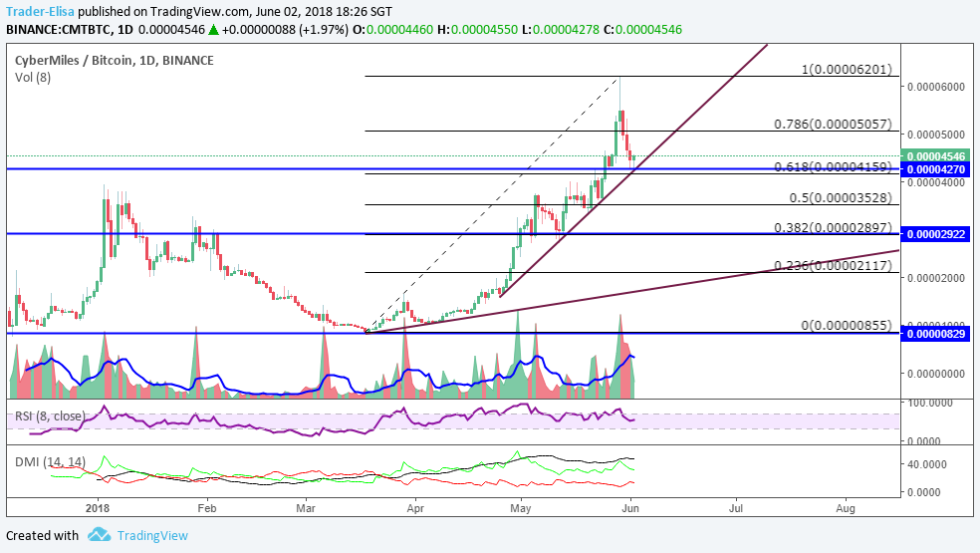Viewport: 980px width, 553px height.
Task: Click the 2018 date axis label
Action: tap(99, 508)
